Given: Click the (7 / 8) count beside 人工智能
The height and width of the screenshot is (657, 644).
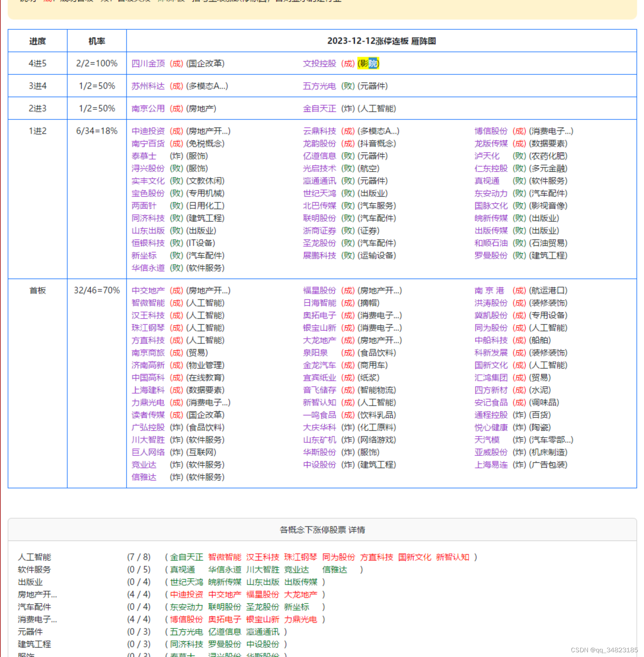Looking at the screenshot, I should click(139, 557).
